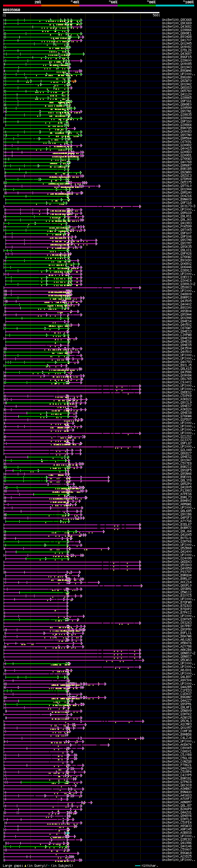Select the UniRef100_Q43682 entry
The height and width of the screenshot is (868, 197).
tap(177, 26)
